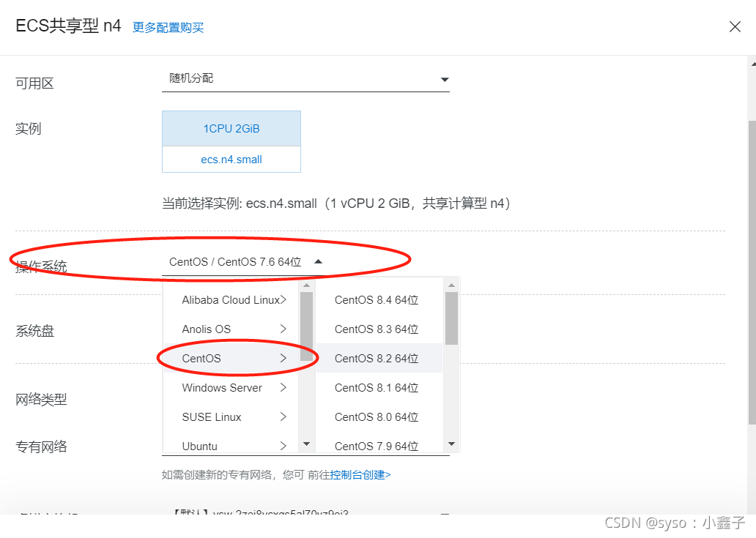Click the scroll-down arrow of CentOS version list

[451, 444]
